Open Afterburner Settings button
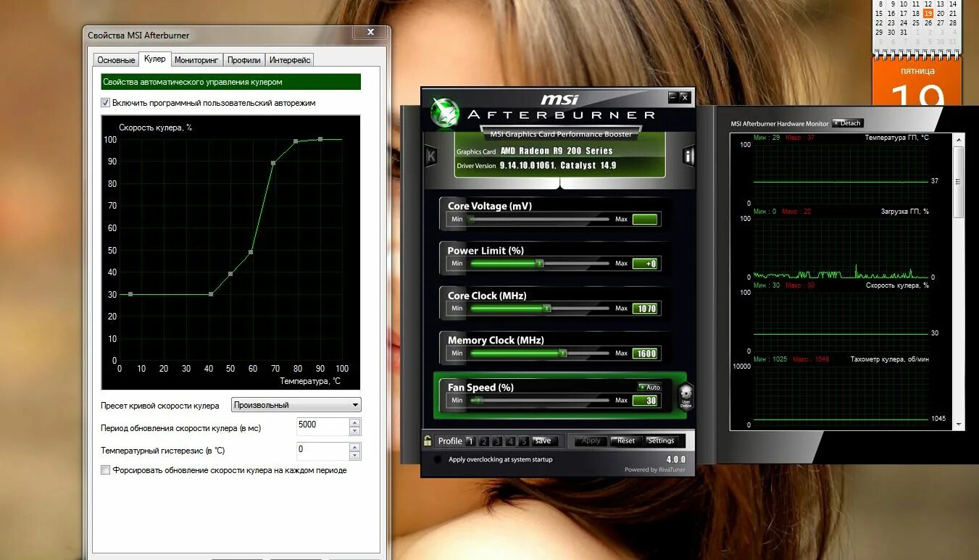This screenshot has width=979, height=560. (661, 440)
